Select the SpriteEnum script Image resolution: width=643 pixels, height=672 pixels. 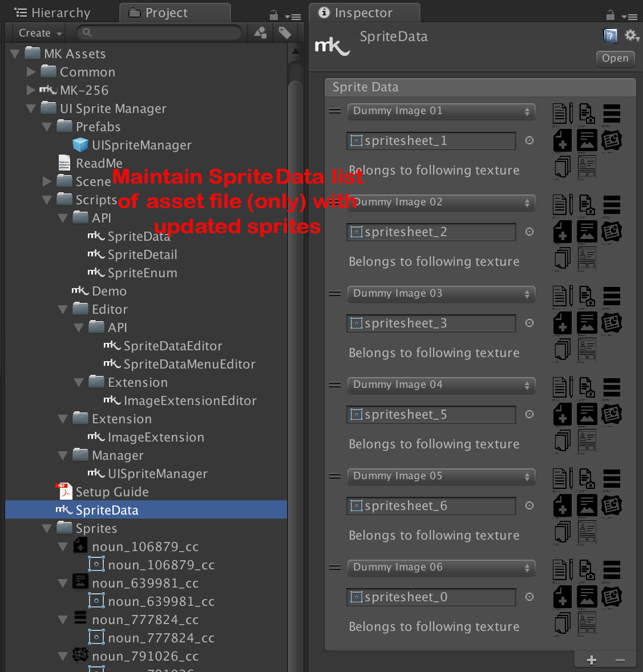click(x=132, y=273)
